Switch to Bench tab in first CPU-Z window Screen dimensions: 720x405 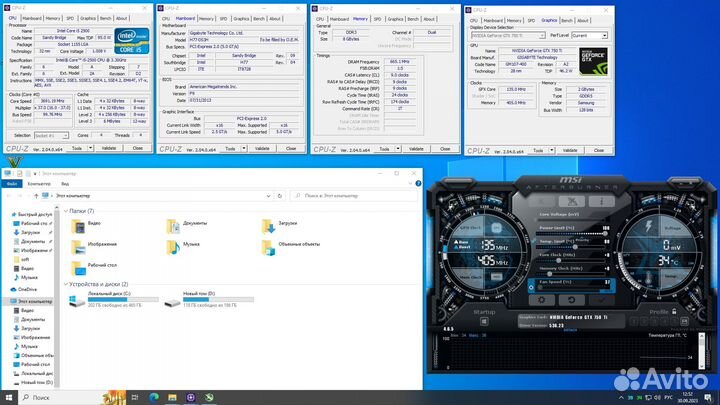point(106,18)
